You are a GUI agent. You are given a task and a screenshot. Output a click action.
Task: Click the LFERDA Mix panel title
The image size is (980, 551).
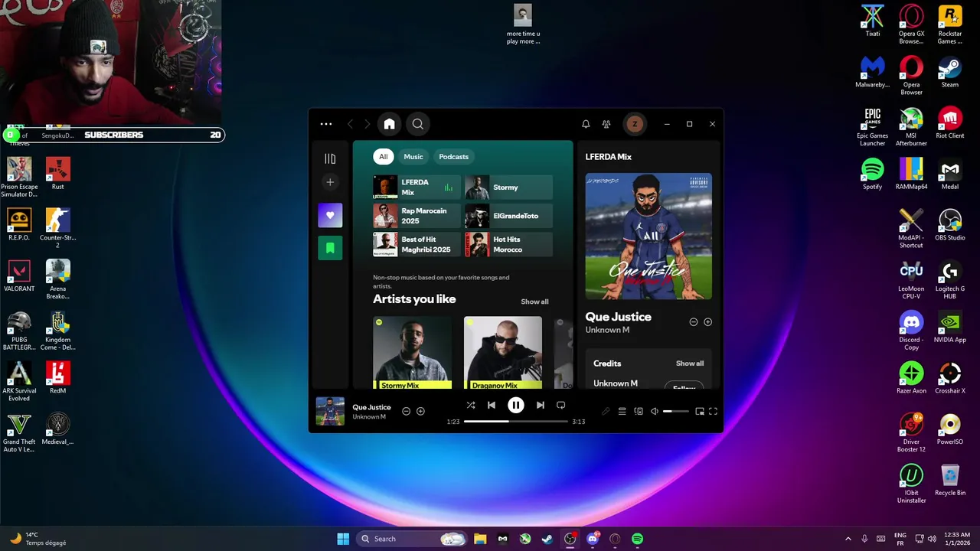point(609,157)
